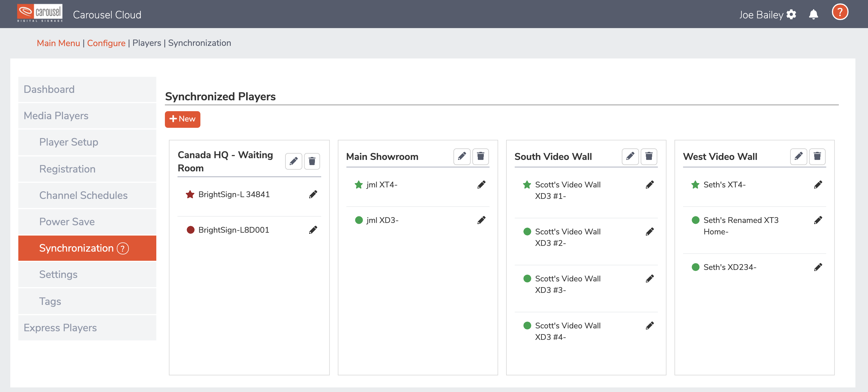868x392 pixels.
Task: Edit player jml XT4-
Action: 482,185
